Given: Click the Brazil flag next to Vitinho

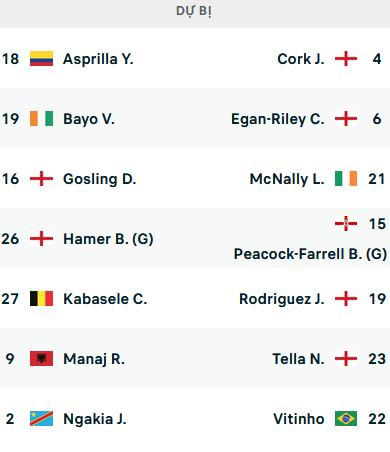Looking at the screenshot, I should [346, 419].
